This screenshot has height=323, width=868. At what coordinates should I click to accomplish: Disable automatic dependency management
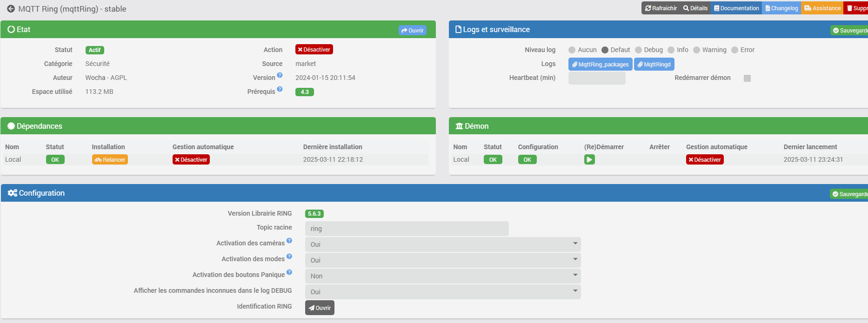191,159
